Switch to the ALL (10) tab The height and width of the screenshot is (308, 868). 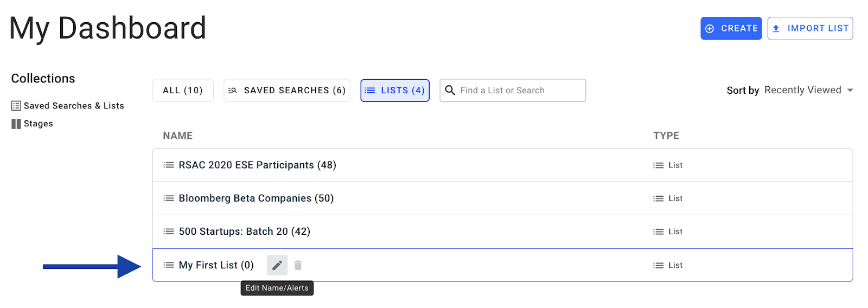pos(183,91)
